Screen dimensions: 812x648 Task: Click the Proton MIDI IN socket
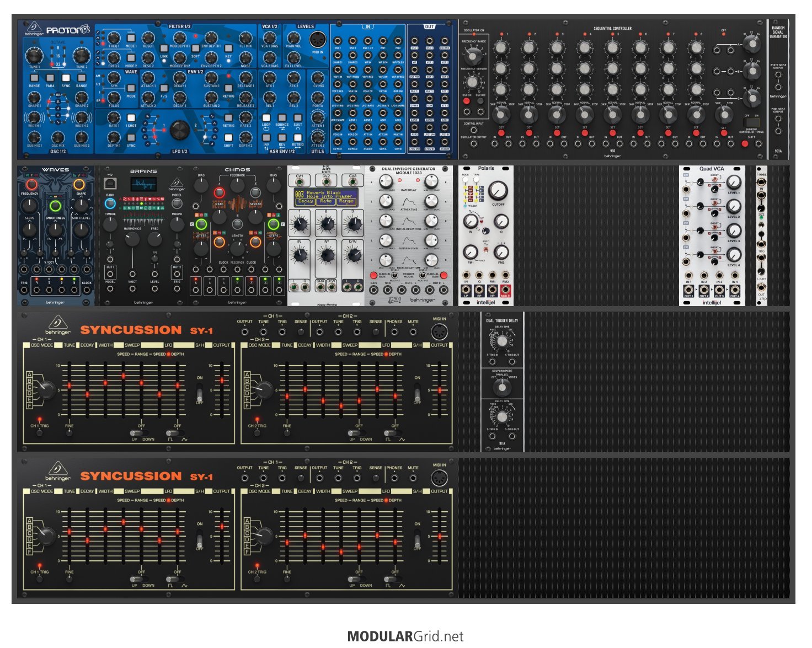tap(318, 40)
